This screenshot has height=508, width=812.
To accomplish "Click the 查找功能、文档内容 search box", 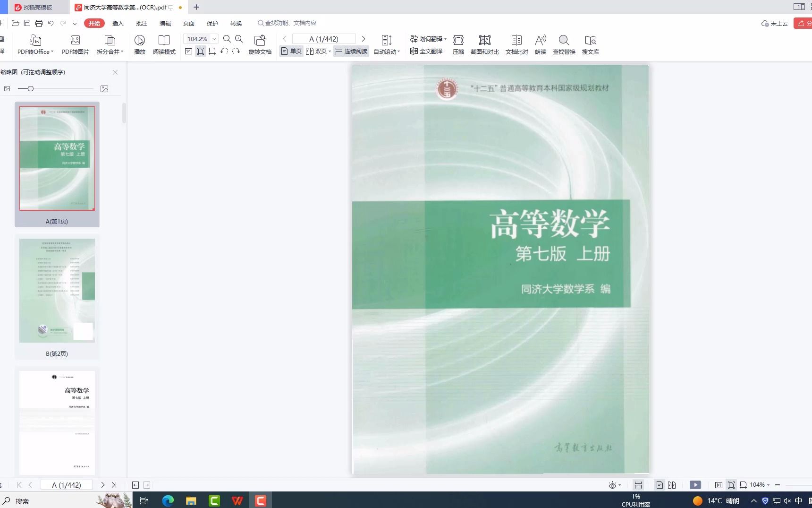I will pyautogui.click(x=287, y=23).
